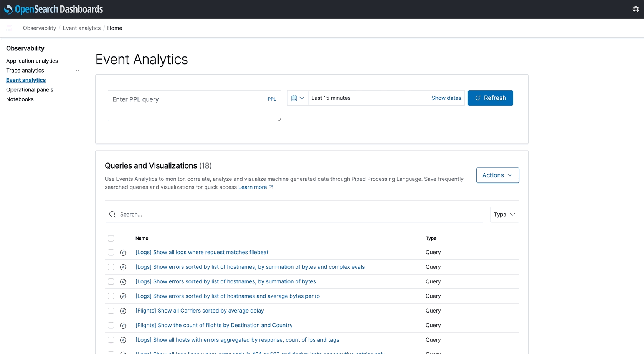
Task: Open the hamburger navigation menu
Action: (x=9, y=28)
